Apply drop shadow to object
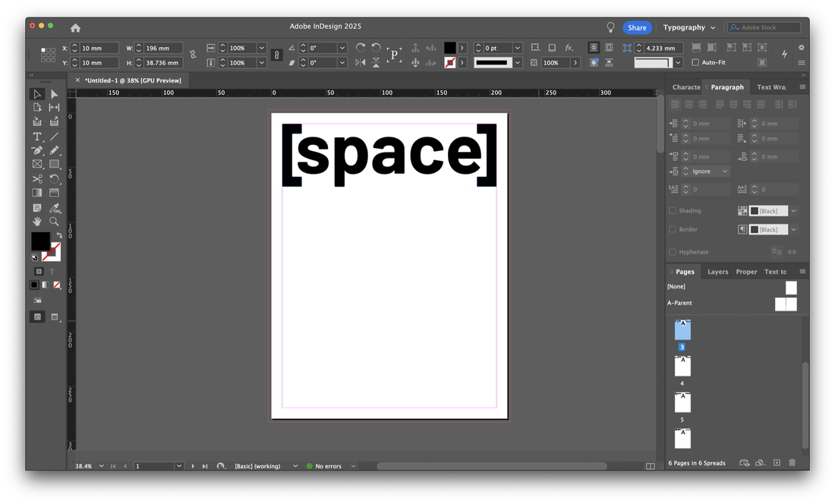 552,47
